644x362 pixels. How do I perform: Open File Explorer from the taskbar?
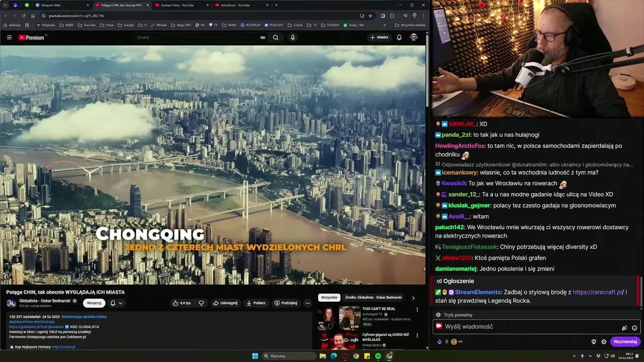coord(323,356)
